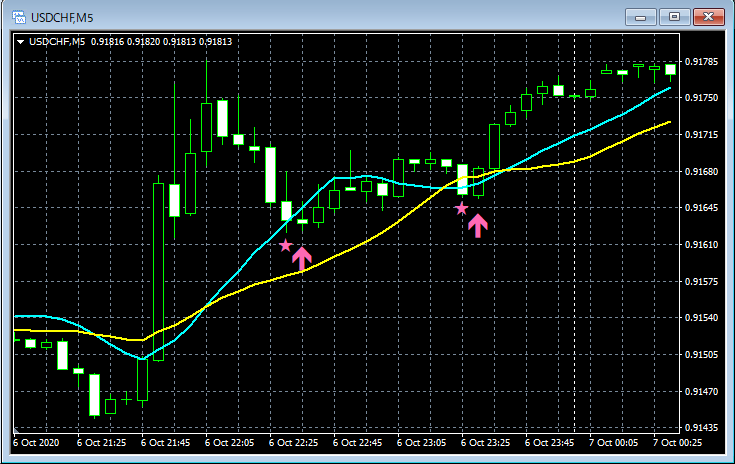
Task: Select the tall green candle at 6 Oct 21:50
Action: [x=158, y=272]
